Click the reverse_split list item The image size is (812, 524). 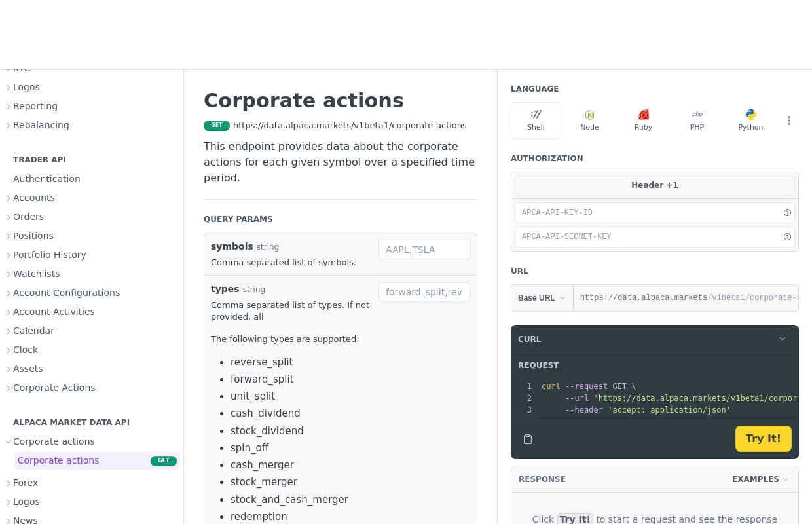tap(261, 362)
